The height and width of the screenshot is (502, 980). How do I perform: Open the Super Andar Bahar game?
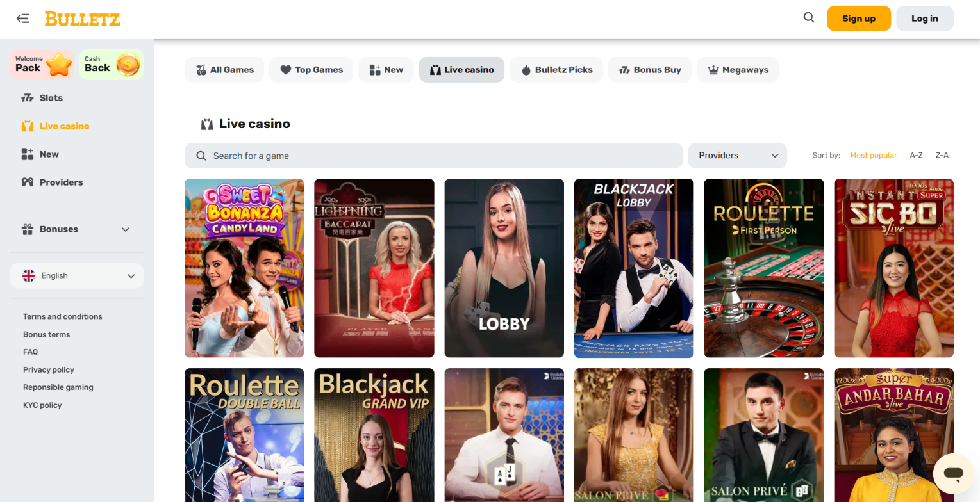click(x=894, y=435)
